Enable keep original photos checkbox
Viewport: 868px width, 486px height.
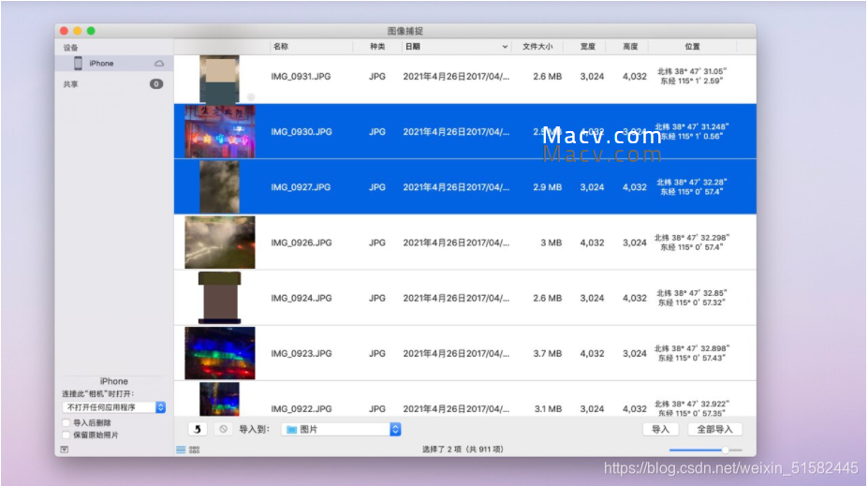[66, 435]
